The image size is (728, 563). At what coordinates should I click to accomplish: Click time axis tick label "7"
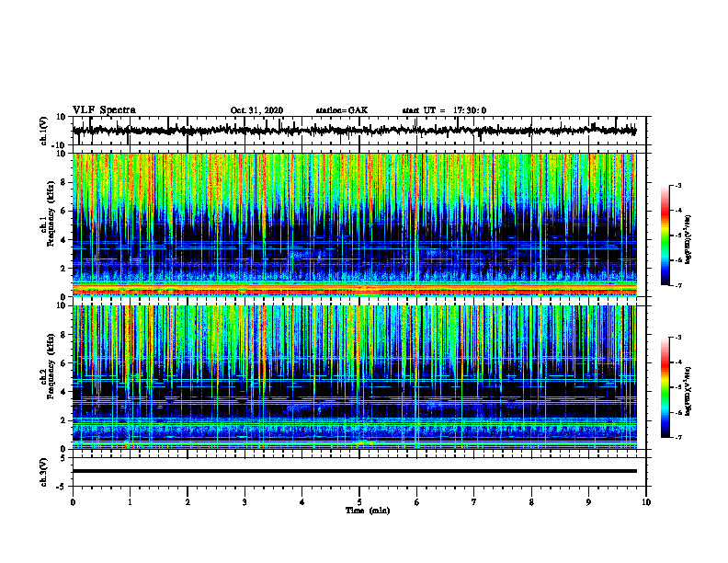[474, 502]
